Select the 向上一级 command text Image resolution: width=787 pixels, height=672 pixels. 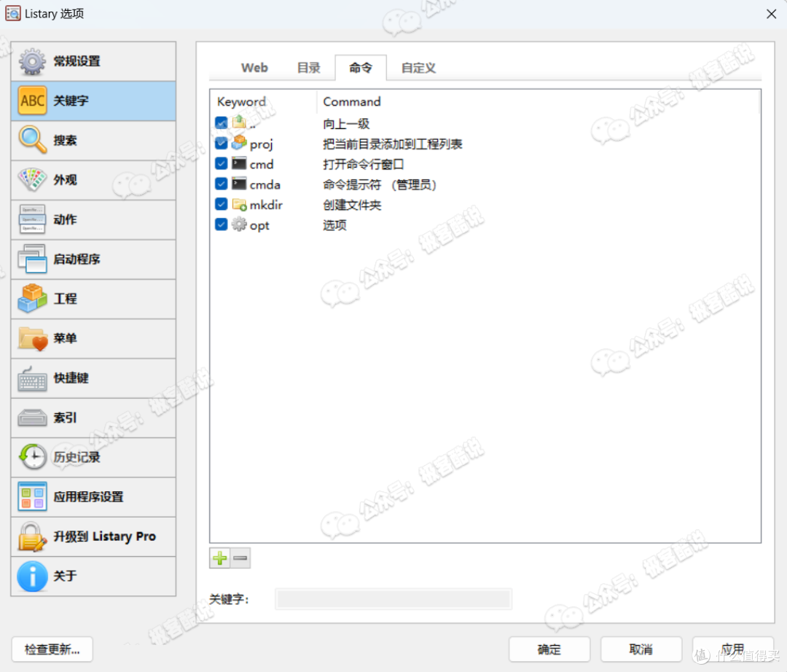(x=346, y=123)
